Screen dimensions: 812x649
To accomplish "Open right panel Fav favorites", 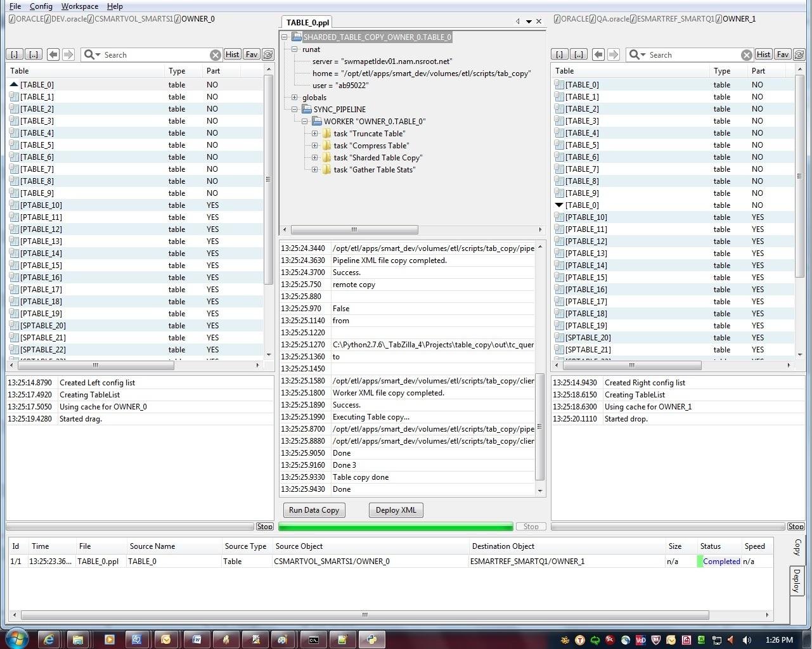I will click(x=783, y=55).
